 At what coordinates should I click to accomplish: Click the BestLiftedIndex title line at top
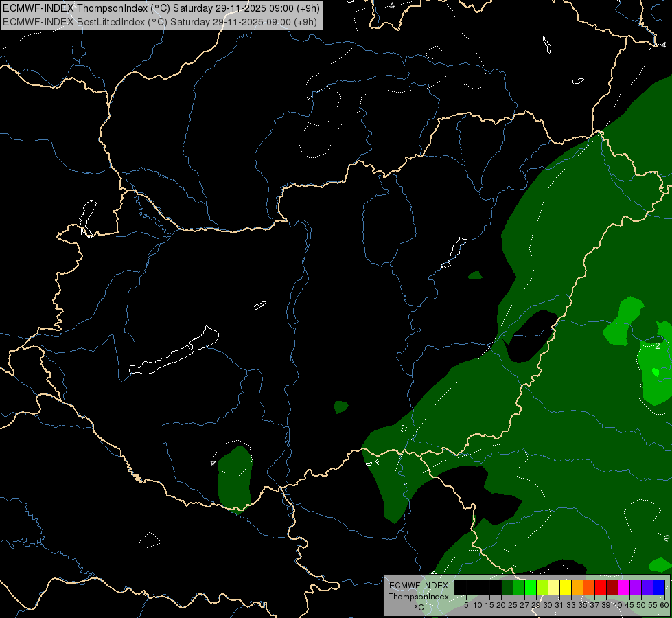click(x=160, y=22)
